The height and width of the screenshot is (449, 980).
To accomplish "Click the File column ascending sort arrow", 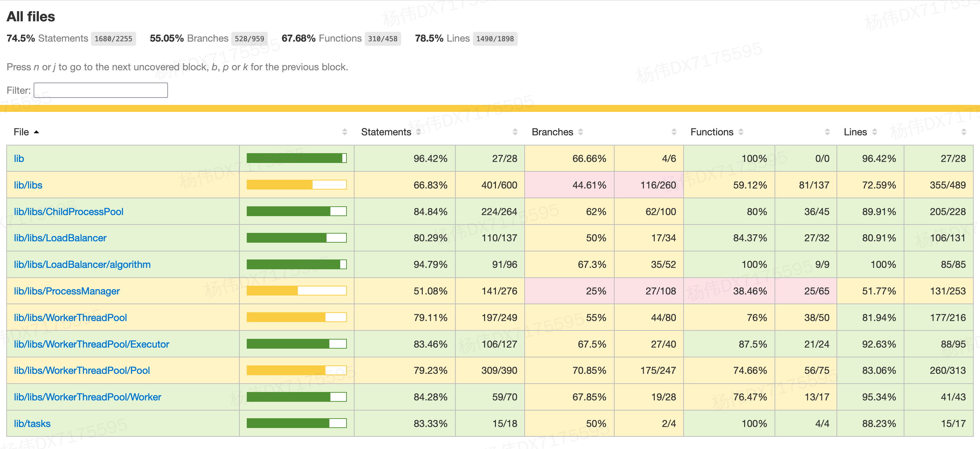I will pyautogui.click(x=36, y=132).
